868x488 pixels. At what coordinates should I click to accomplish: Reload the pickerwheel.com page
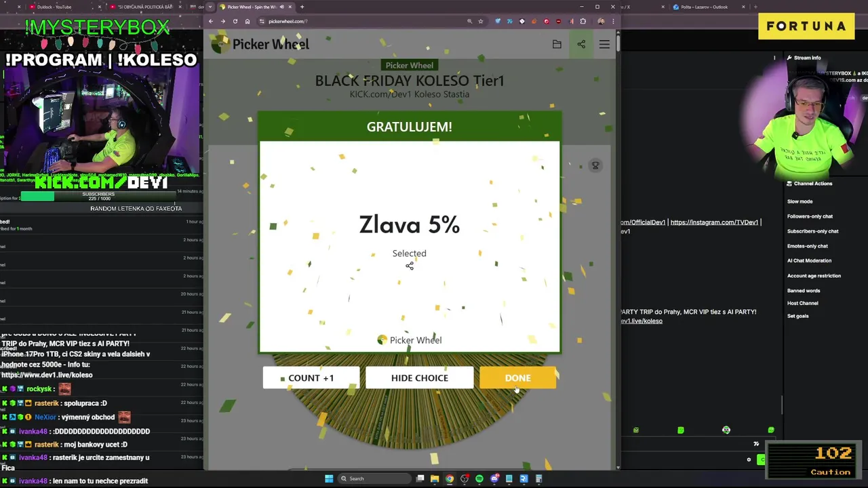(235, 21)
